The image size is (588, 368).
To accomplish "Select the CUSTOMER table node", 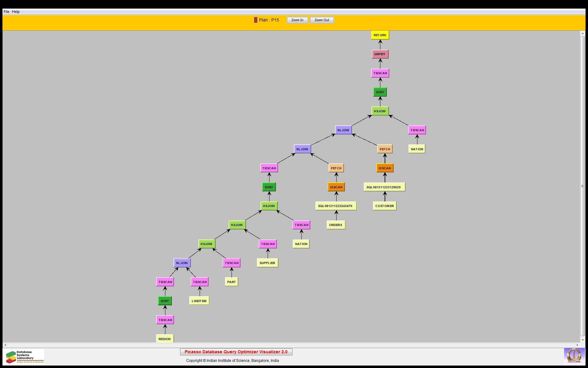I will coord(384,206).
